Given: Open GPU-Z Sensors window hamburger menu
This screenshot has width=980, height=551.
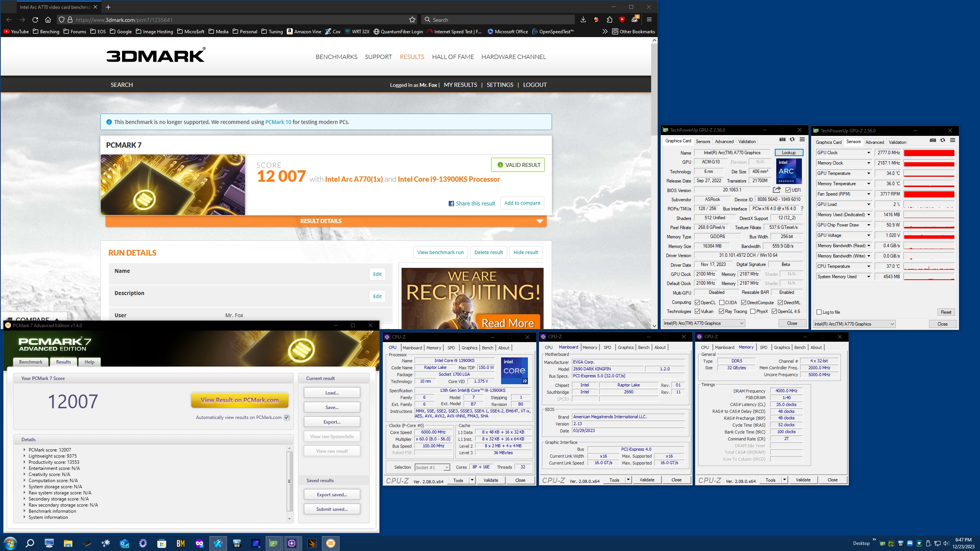Looking at the screenshot, I should [952, 140].
